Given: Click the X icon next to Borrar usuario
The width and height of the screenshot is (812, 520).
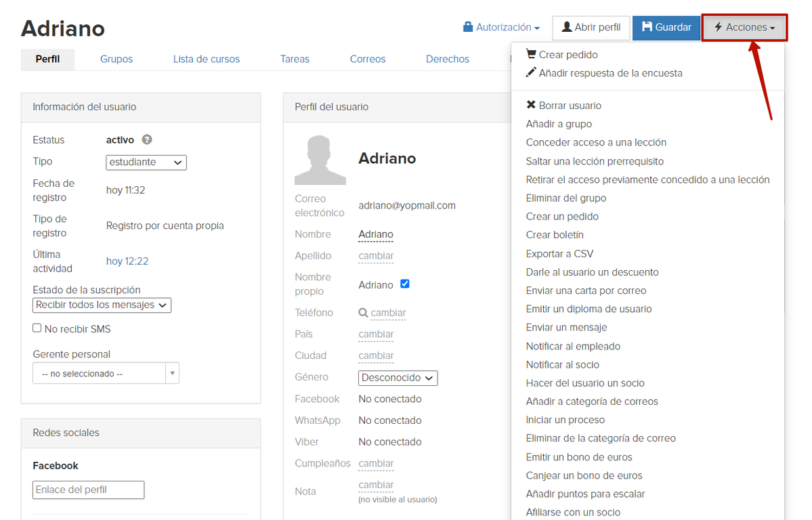Looking at the screenshot, I should coord(531,105).
